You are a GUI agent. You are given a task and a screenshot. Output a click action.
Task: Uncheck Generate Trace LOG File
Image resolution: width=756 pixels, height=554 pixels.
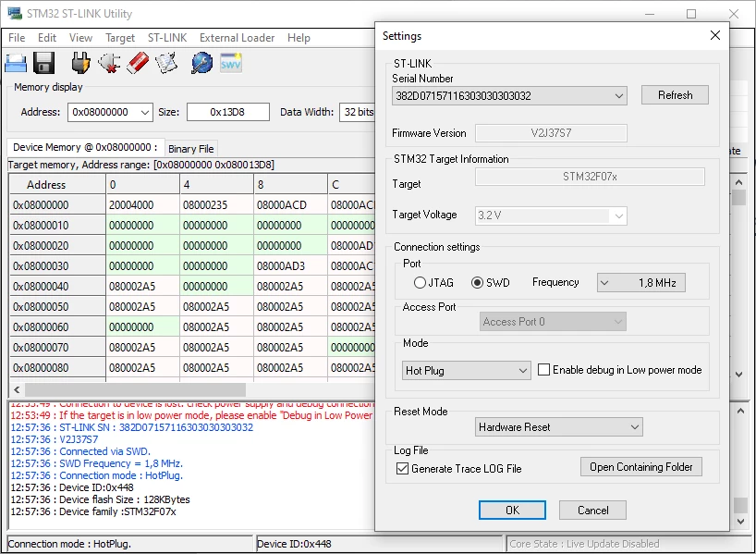402,469
